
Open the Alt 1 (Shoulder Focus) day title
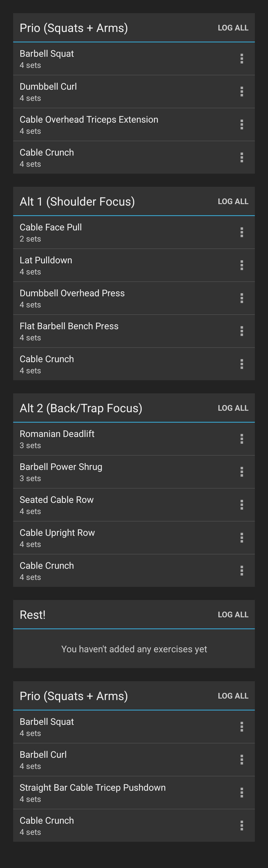click(x=77, y=201)
